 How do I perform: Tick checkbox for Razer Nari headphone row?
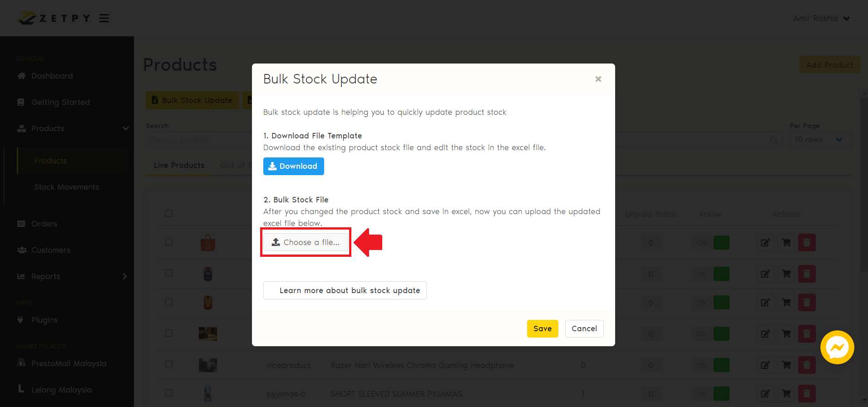point(169,364)
